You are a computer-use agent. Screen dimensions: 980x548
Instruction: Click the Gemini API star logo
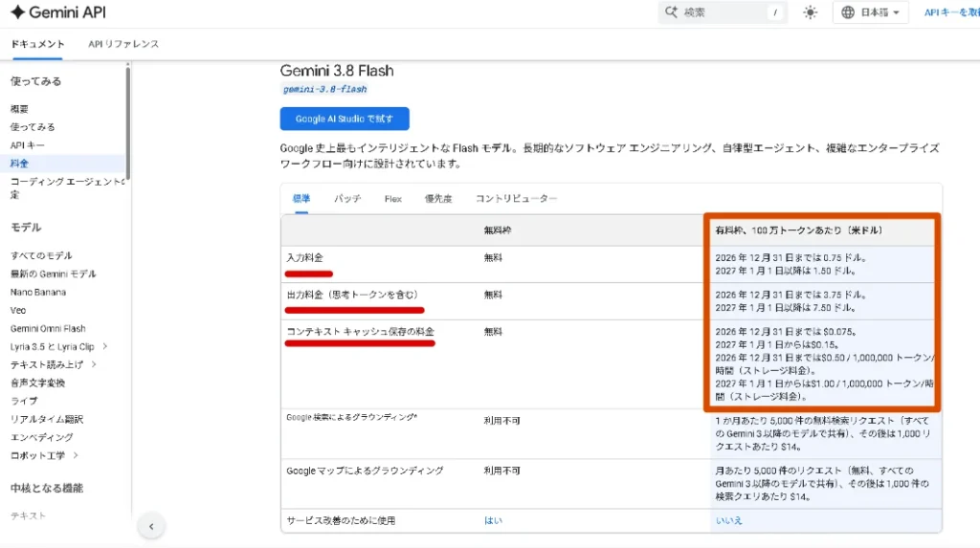[17, 11]
